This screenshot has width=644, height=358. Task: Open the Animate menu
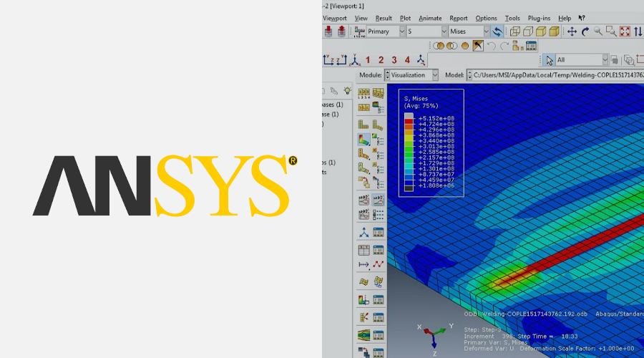pos(430,18)
